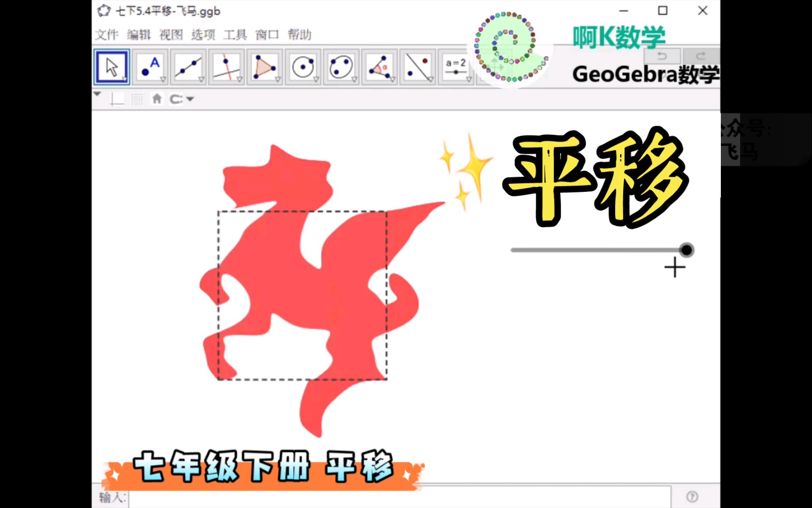Select the Perpendicular Line tool
The height and width of the screenshot is (508, 812).
pyautogui.click(x=227, y=67)
